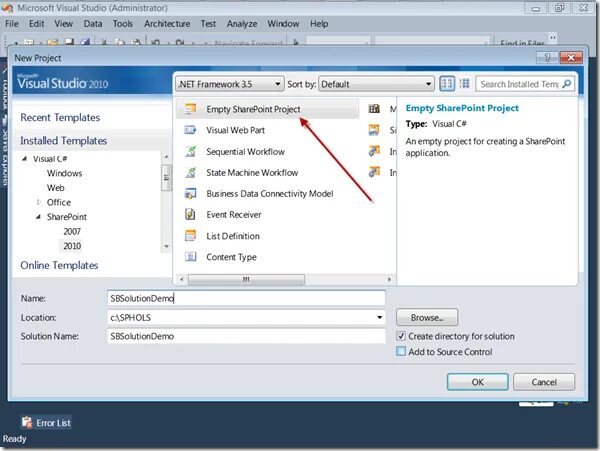Close the New Project dialog
This screenshot has width=600, height=451.
click(x=571, y=58)
